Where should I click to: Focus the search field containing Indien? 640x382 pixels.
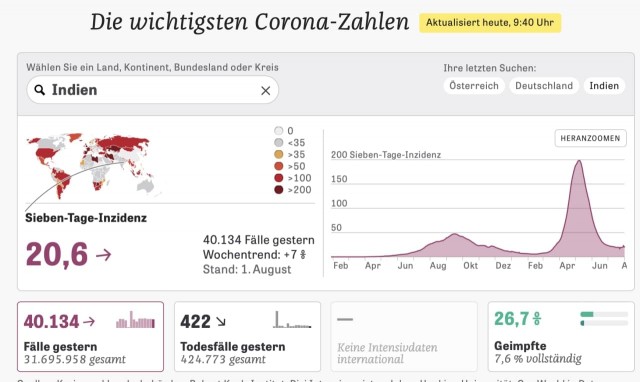[153, 90]
